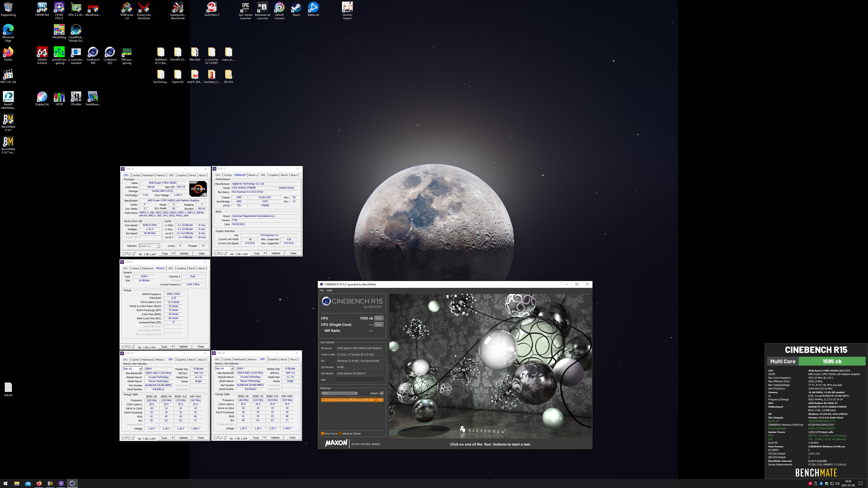Click the Cinebench Info input field
Screen dimensions: 868x488
click(360, 380)
